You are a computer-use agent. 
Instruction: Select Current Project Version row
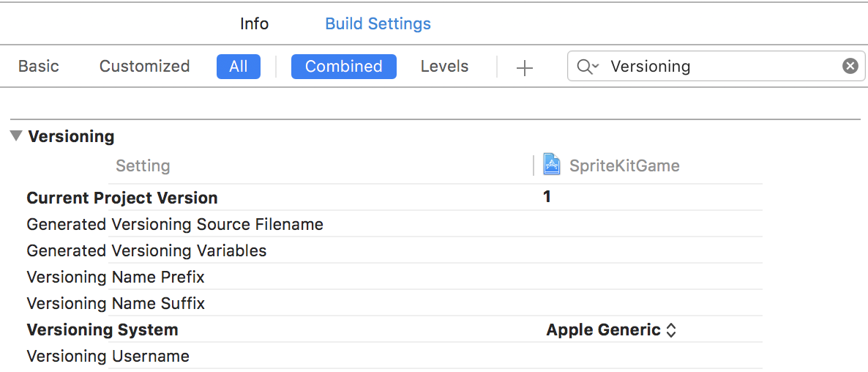394,198
